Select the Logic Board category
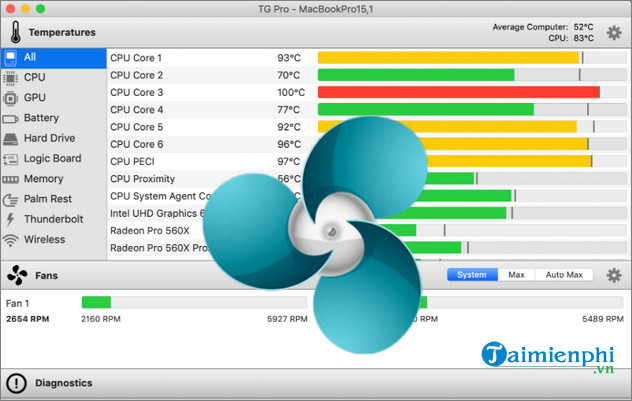 [x=52, y=158]
